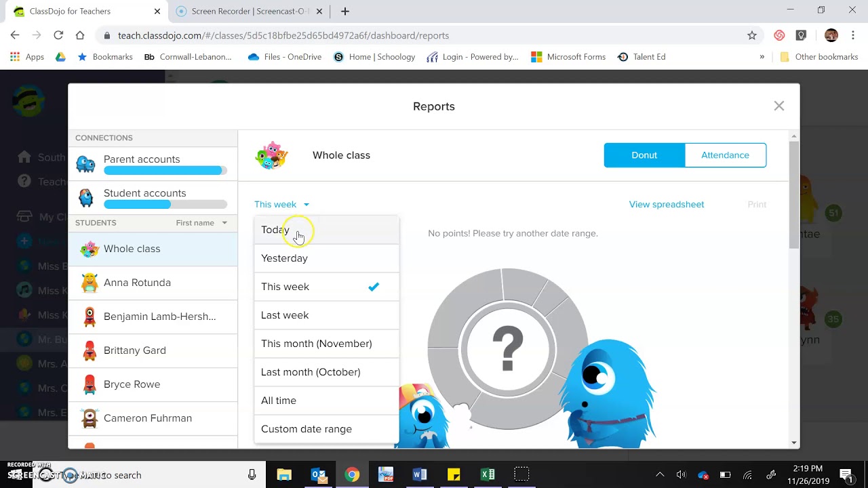Viewport: 868px width, 488px height.
Task: Open the Chrome menu three dots
Action: pyautogui.click(x=853, y=35)
